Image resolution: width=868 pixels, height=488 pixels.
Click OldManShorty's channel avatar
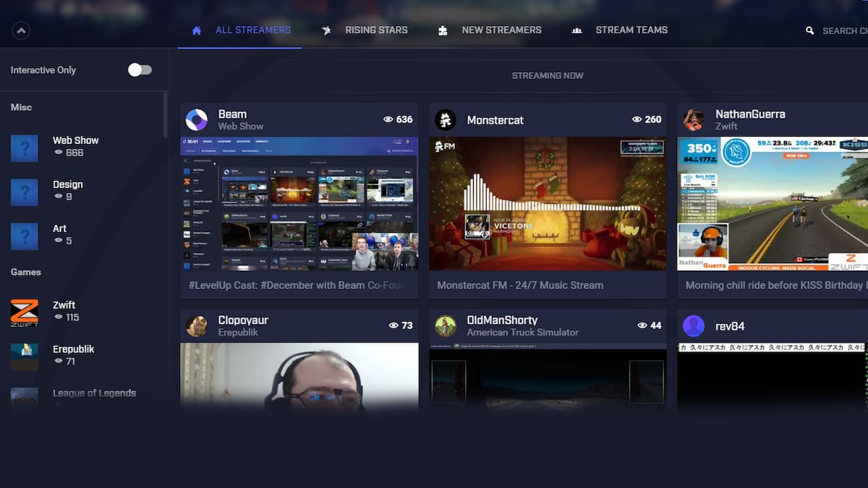click(446, 326)
